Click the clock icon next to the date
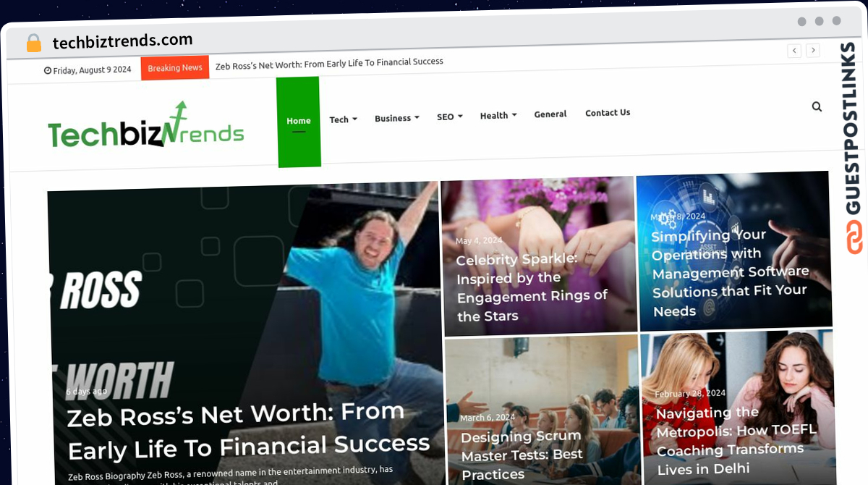Image resolution: width=868 pixels, height=485 pixels. click(48, 70)
